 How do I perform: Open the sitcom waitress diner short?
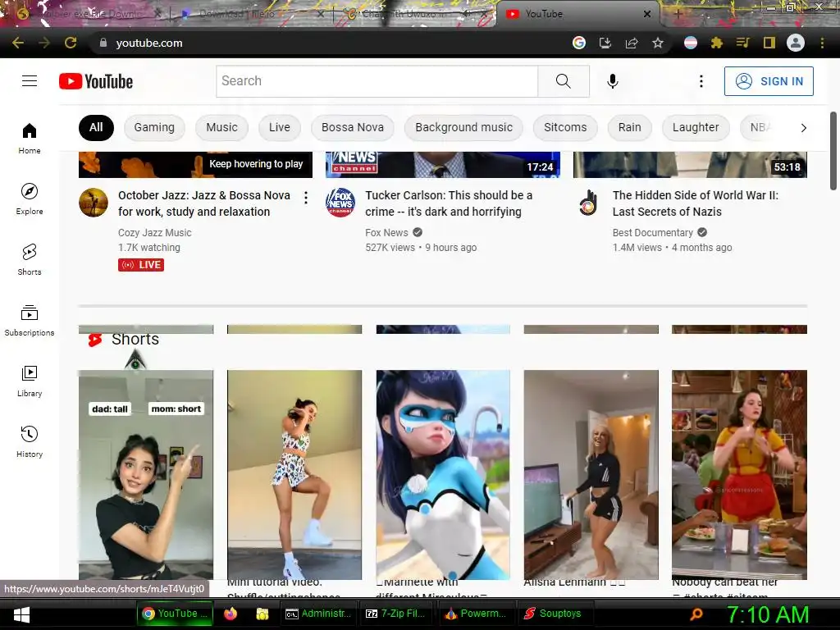(739, 475)
